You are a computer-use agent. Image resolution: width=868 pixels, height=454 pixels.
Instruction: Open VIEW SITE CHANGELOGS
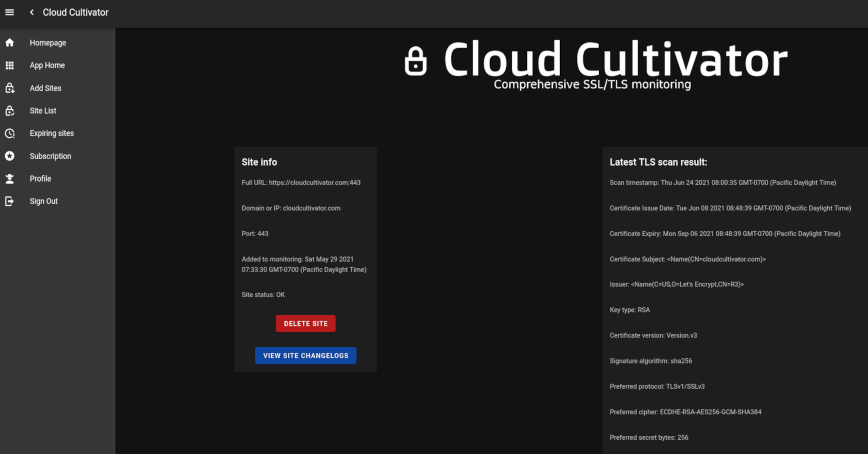tap(305, 355)
